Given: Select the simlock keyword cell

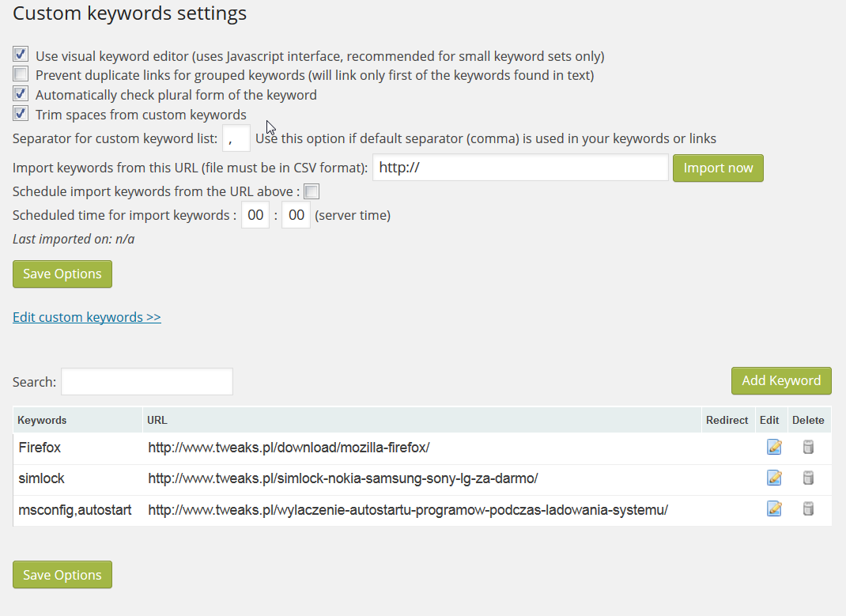Looking at the screenshot, I should [78, 479].
